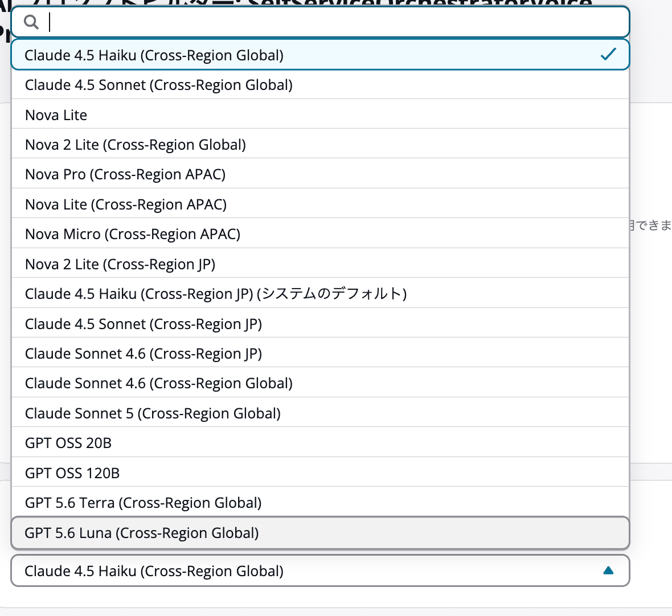Choose the GPT OSS 120B model
This screenshot has height=616, width=672.
pyautogui.click(x=320, y=473)
